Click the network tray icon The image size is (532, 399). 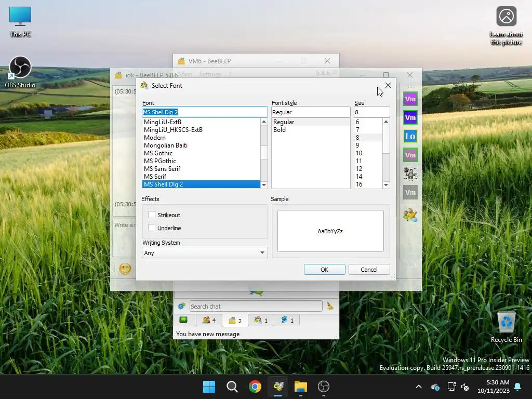(x=451, y=387)
